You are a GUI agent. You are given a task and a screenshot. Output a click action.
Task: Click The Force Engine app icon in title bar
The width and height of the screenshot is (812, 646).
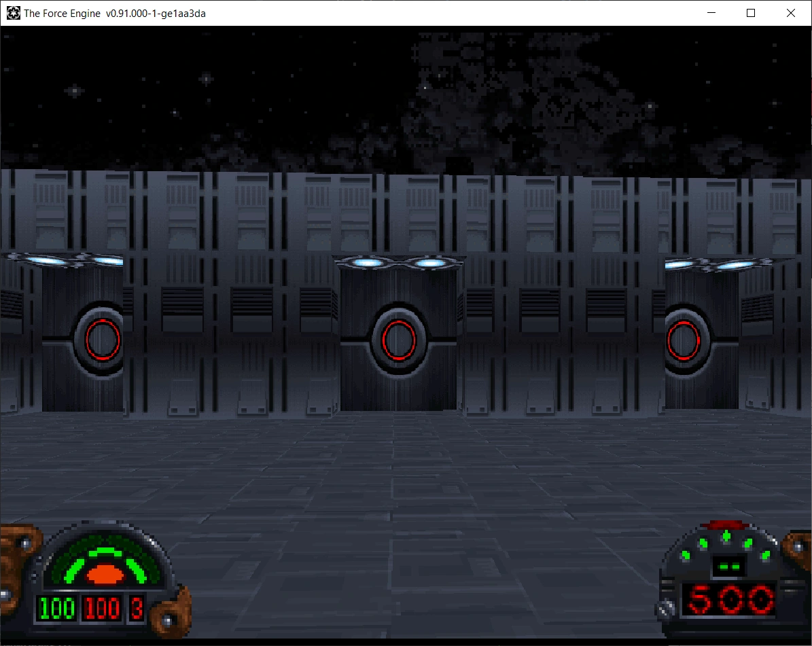pyautogui.click(x=13, y=13)
